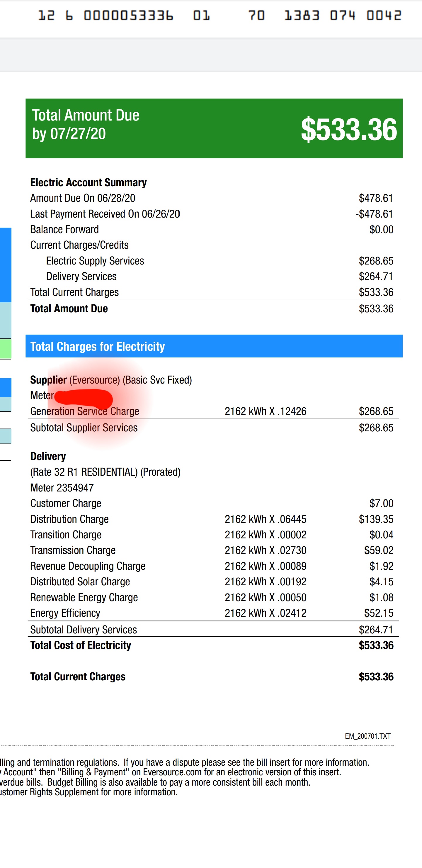This screenshot has height=868, width=422.
Task: Select the 'Amount Due On 06/28/20' row label
Action: (83, 198)
